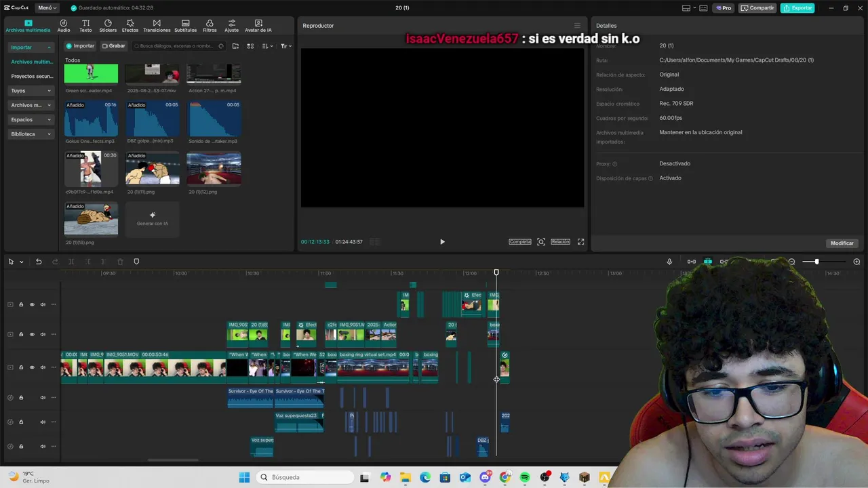Hide the second video track with its eye
Image resolution: width=868 pixels, height=488 pixels.
pyautogui.click(x=32, y=334)
